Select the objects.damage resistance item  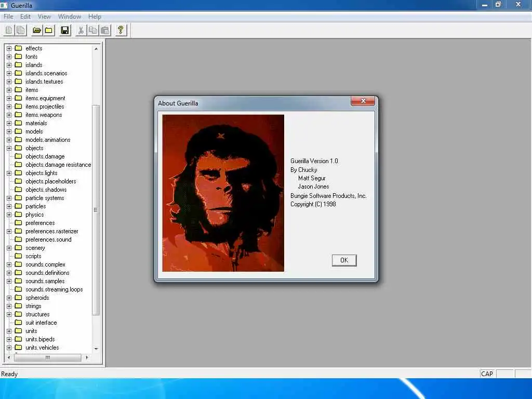[58, 165]
